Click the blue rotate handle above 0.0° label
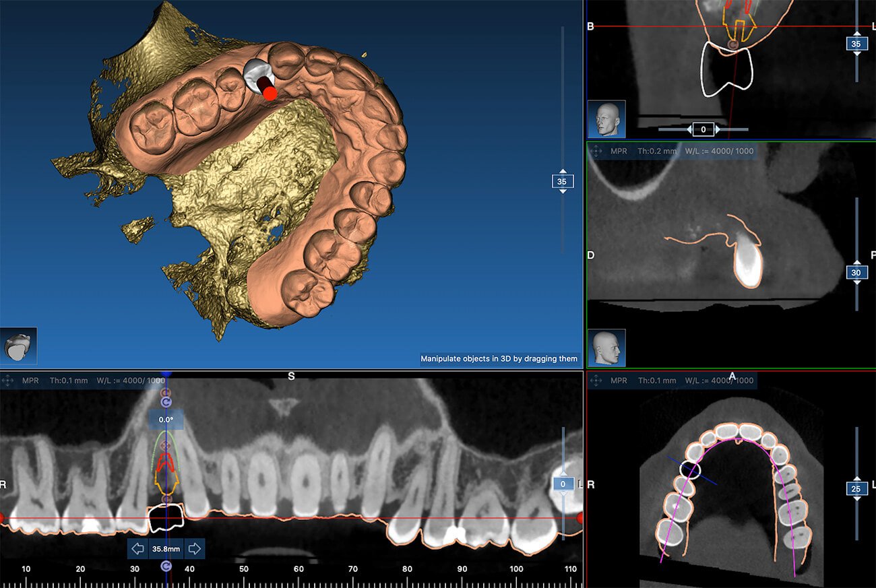Image resolution: width=876 pixels, height=588 pixels. tap(166, 402)
